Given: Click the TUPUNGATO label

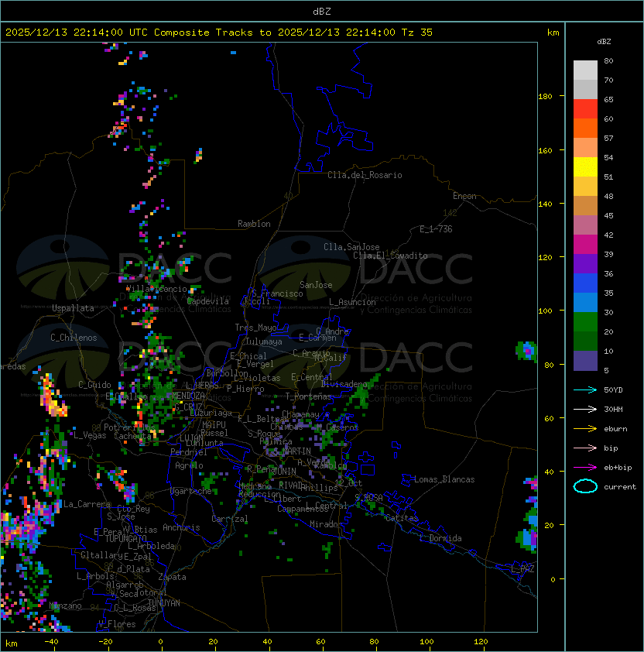Looking at the screenshot, I should pos(125,539).
